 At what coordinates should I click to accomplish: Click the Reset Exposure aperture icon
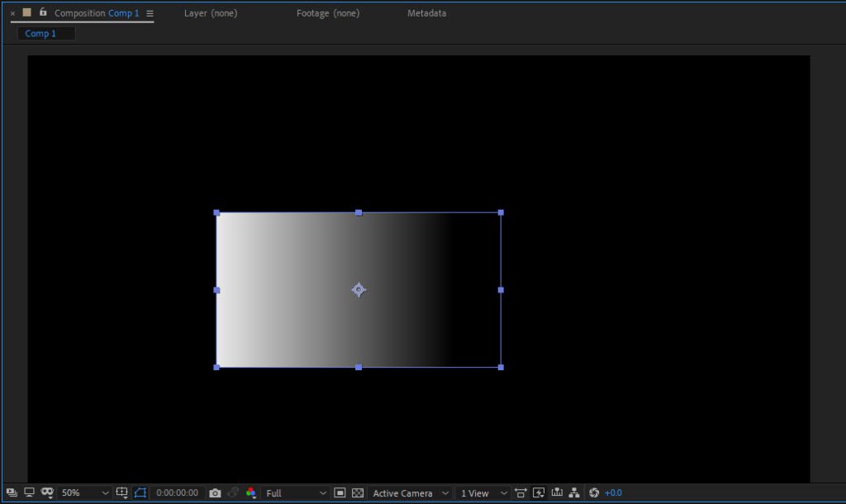[593, 493]
